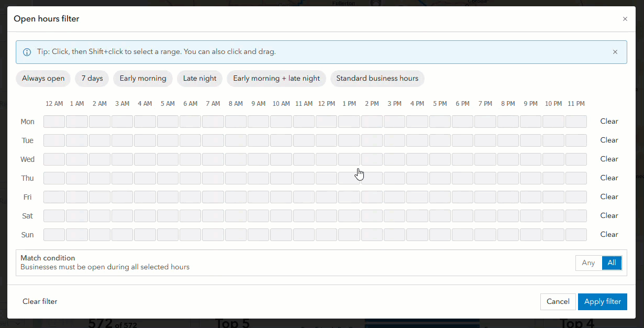The image size is (644, 328).
Task: Toggle Sat 7 AM hour cell
Action: pyautogui.click(x=213, y=216)
